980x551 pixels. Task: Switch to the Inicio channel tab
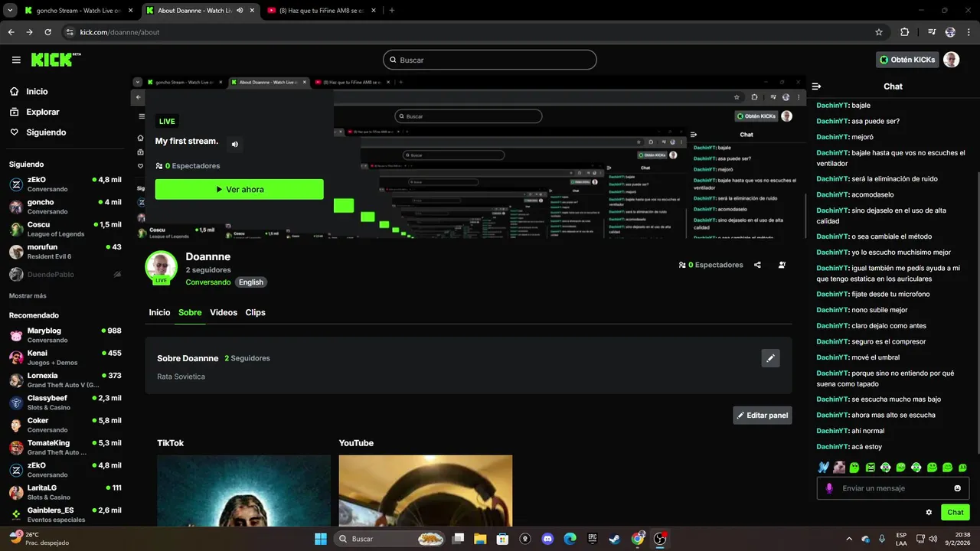coord(159,312)
